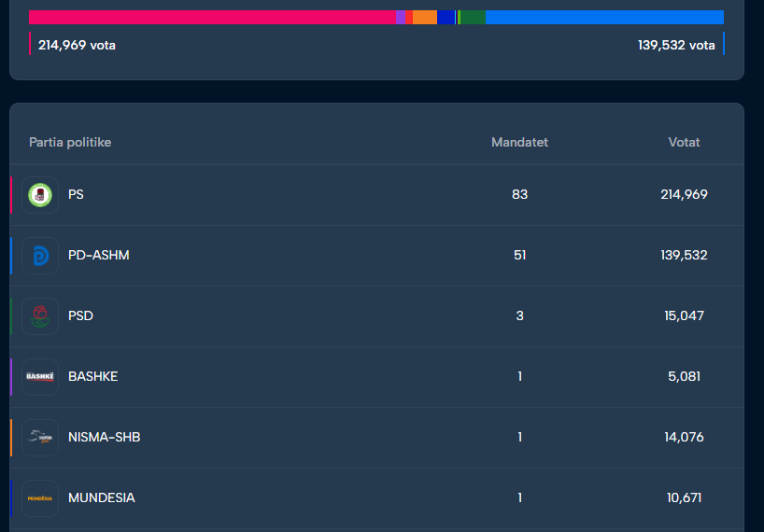The image size is (764, 532).
Task: Click the Partia politike column header
Action: click(70, 143)
